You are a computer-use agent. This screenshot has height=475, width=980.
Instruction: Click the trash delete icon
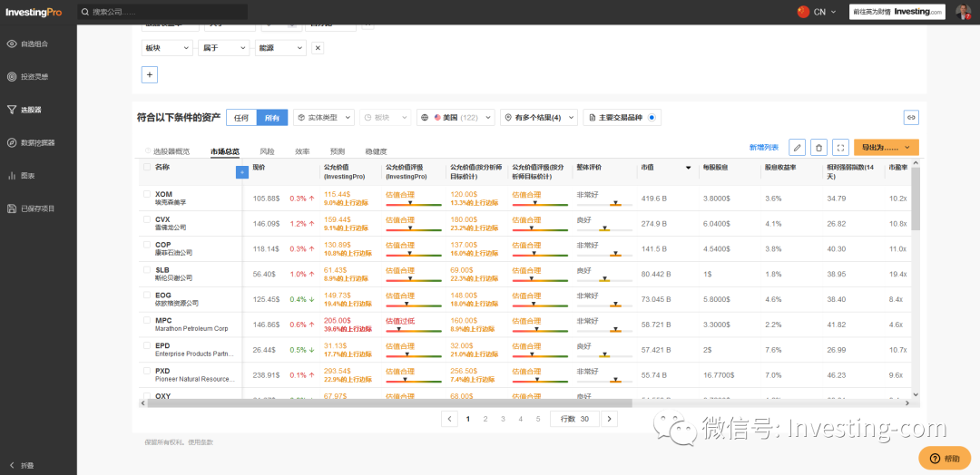[818, 147]
